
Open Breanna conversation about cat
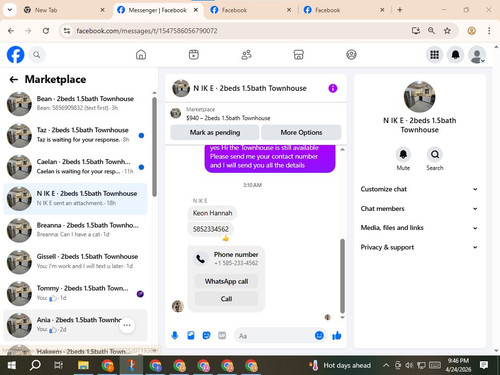click(75, 230)
